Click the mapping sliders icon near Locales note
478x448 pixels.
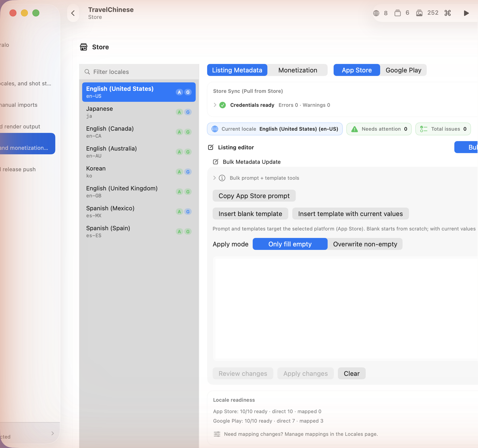217,434
